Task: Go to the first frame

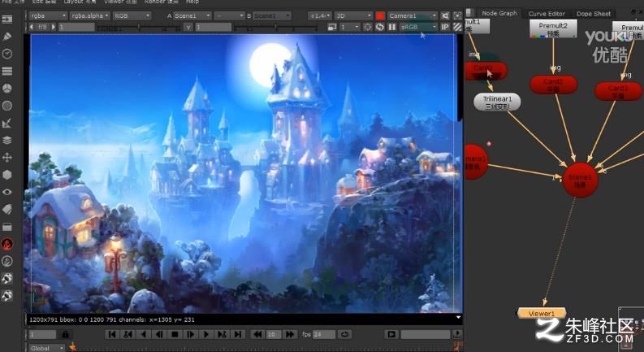Action: 111,334
